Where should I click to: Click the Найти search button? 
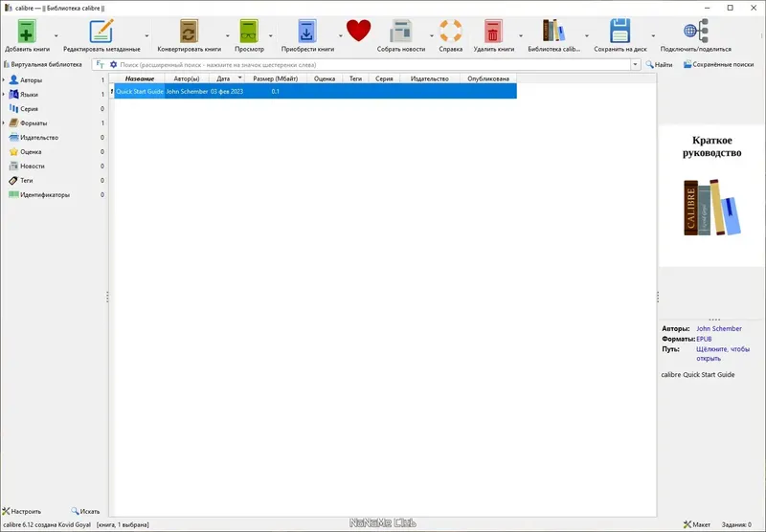point(659,64)
